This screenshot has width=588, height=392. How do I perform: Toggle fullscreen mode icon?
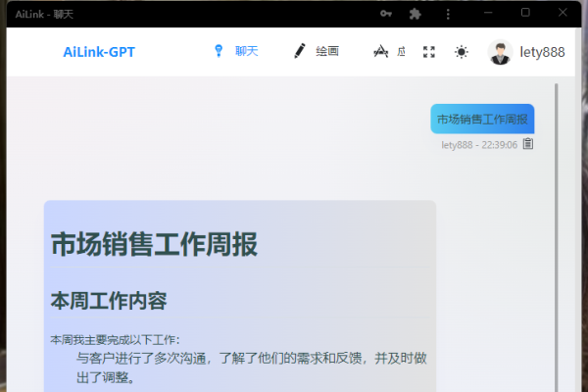click(429, 52)
